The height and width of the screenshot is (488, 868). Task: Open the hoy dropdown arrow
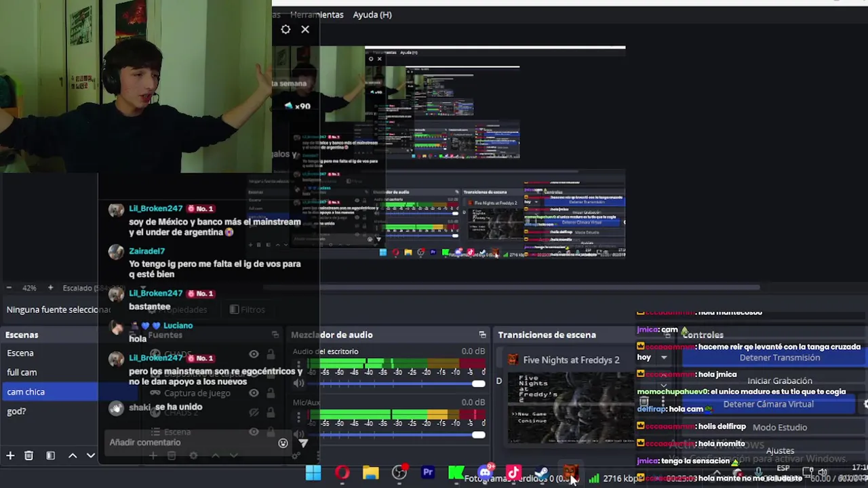pyautogui.click(x=664, y=357)
